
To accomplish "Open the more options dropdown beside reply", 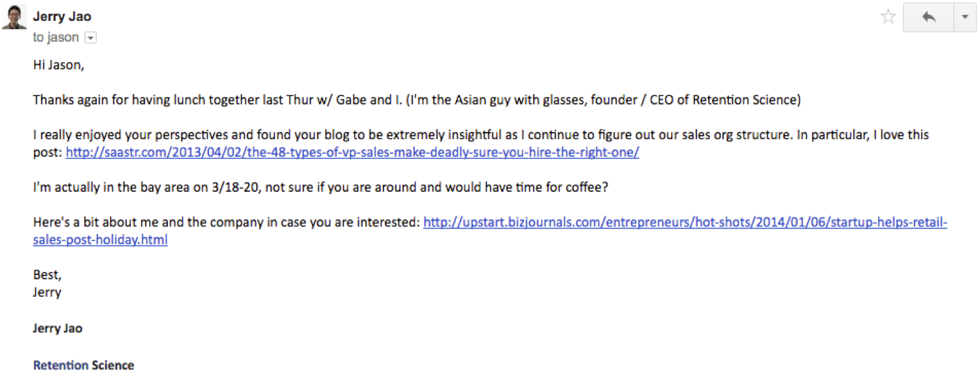I will pos(965,17).
